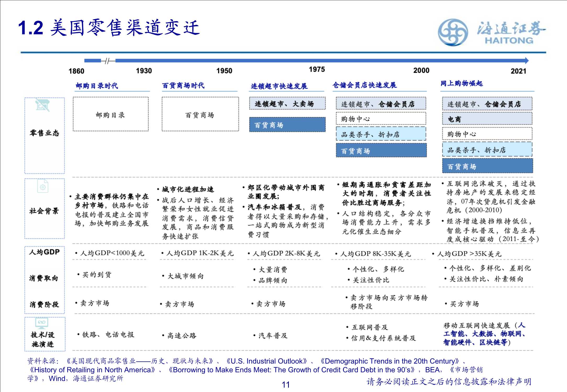Viewport: 567px width, 392px height.
Task: Click the 关注性价比、朴素倾向 bullet
Action: (x=486, y=279)
